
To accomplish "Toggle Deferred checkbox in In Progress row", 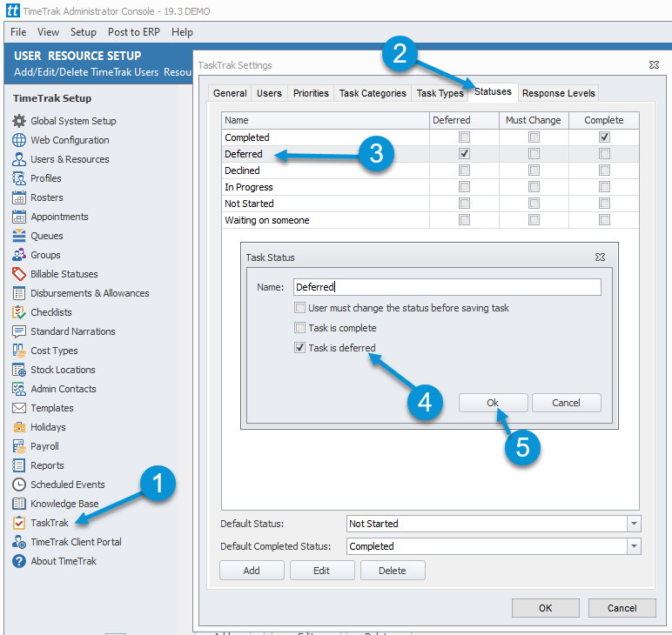I will (x=464, y=187).
